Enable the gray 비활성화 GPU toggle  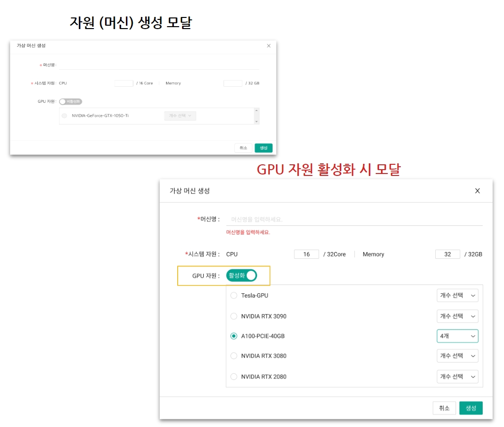(x=71, y=102)
